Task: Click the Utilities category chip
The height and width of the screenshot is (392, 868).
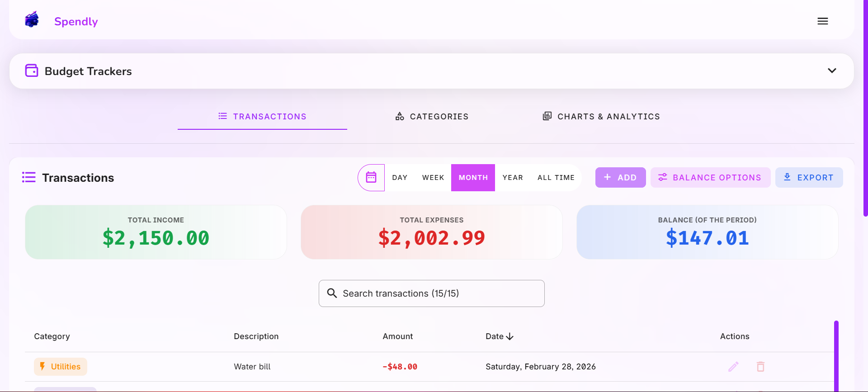Action: click(61, 367)
